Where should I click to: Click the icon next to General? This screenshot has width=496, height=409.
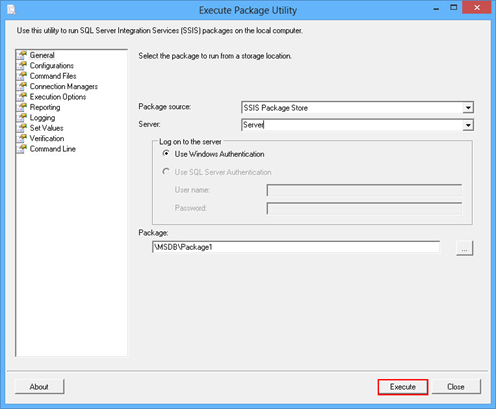pyautogui.click(x=22, y=55)
